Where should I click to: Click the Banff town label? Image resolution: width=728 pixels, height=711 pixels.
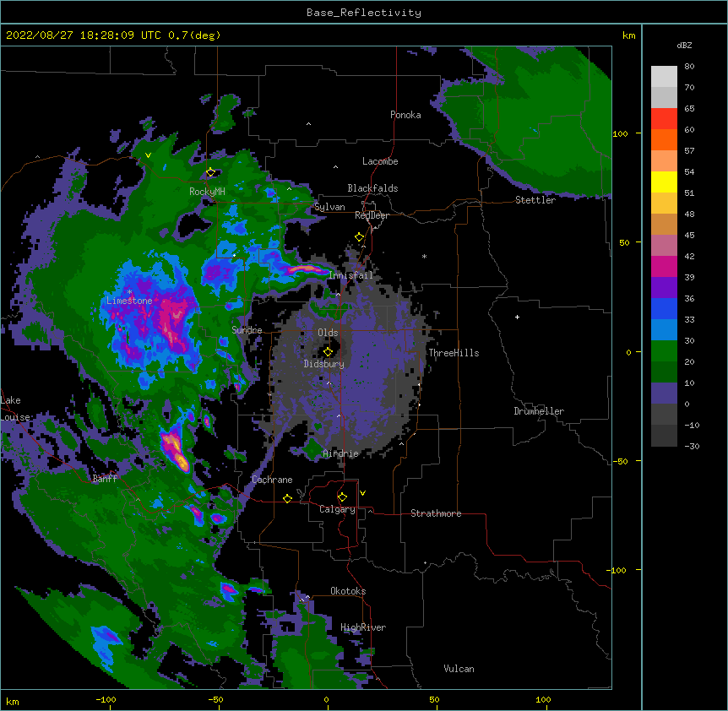pos(105,479)
